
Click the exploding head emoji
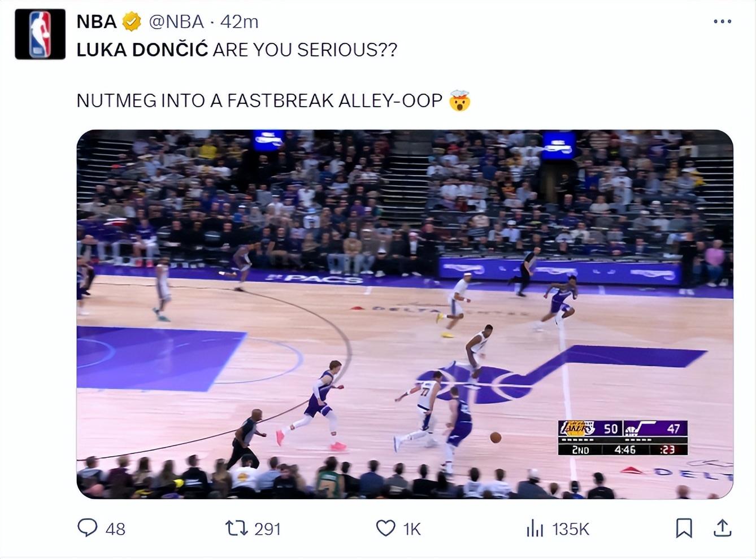point(460,101)
